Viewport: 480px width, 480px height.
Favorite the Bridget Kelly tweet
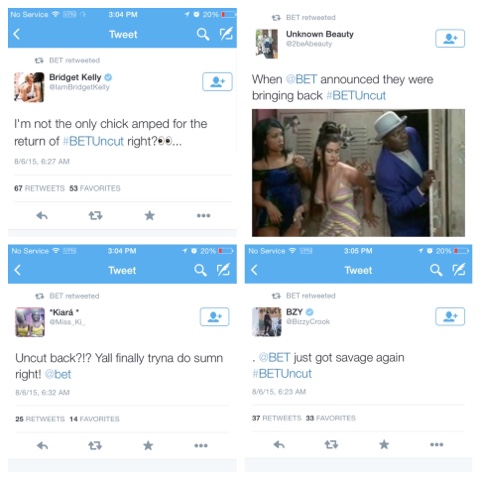tap(150, 215)
